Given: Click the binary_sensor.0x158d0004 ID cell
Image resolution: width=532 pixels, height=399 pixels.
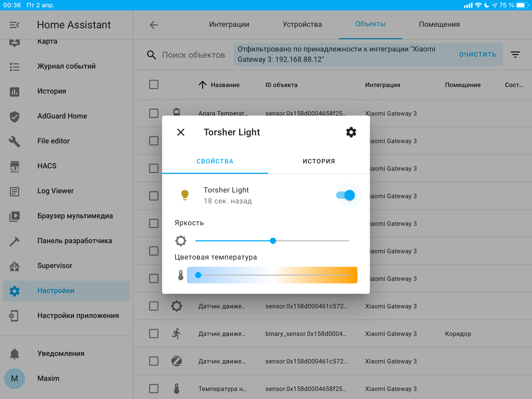Looking at the screenshot, I should [306, 334].
